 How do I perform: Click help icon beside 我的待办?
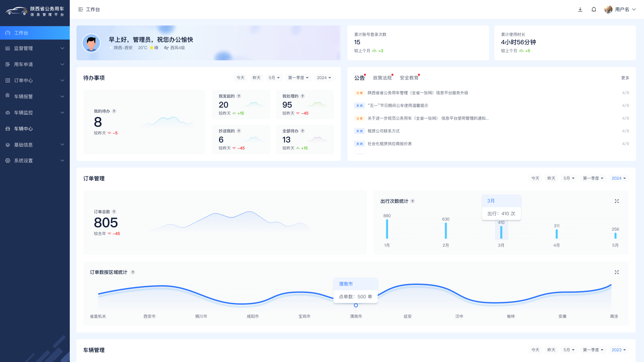coord(114,111)
